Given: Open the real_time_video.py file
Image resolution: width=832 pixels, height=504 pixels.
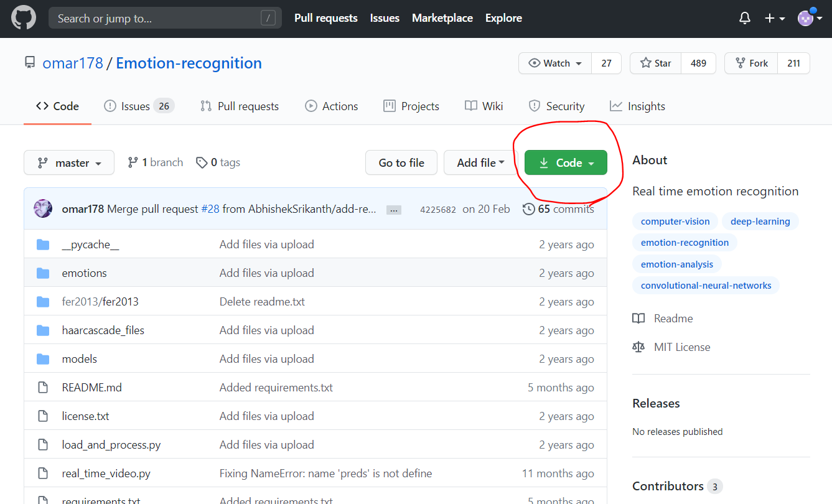Looking at the screenshot, I should 106,474.
